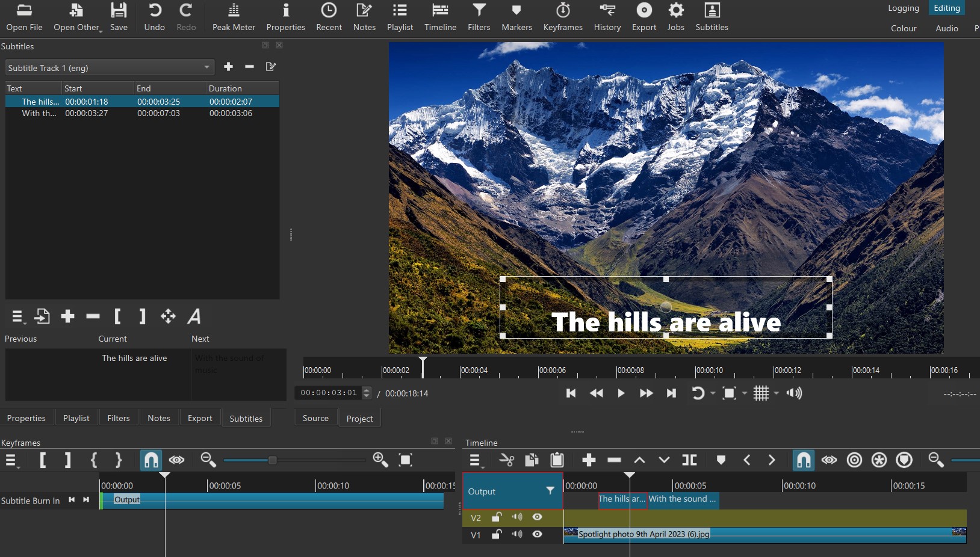This screenshot has height=557, width=980.
Task: Switch to the Audio layout
Action: click(947, 28)
